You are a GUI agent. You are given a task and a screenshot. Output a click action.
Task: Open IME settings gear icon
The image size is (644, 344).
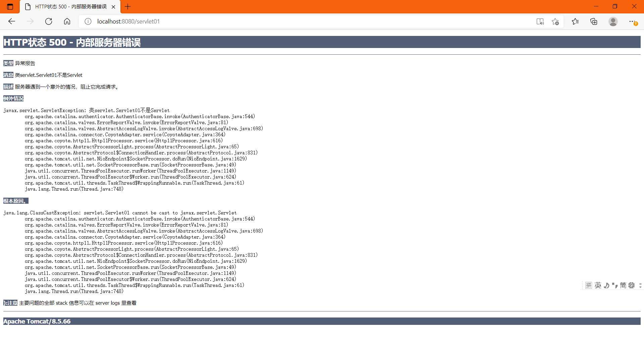point(632,285)
